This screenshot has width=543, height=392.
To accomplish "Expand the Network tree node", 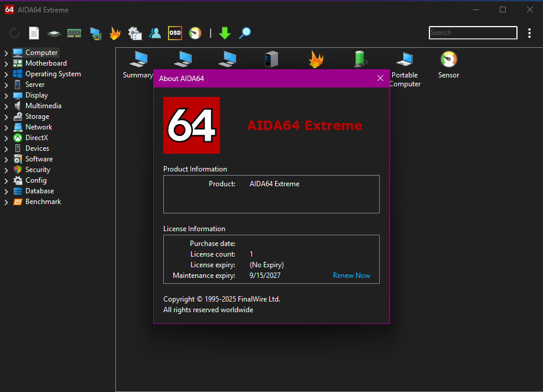I will [6, 128].
